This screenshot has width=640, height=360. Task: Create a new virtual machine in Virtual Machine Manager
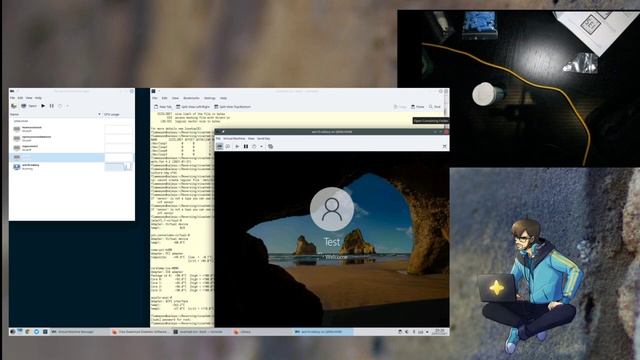point(13,106)
